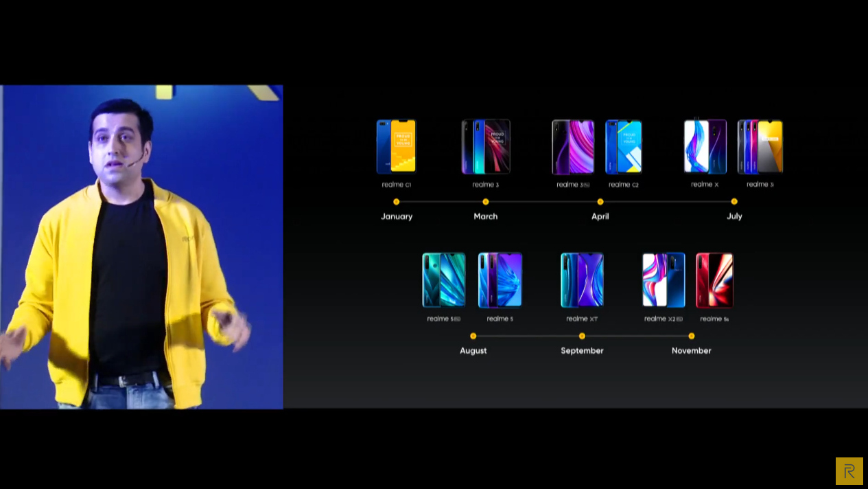Click the September timeline dot

582,336
